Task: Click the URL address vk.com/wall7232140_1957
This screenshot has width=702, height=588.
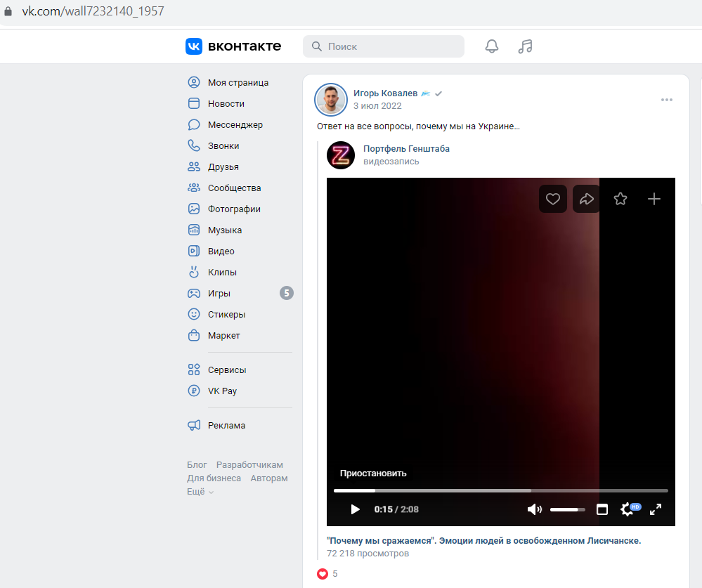Action: (x=93, y=11)
